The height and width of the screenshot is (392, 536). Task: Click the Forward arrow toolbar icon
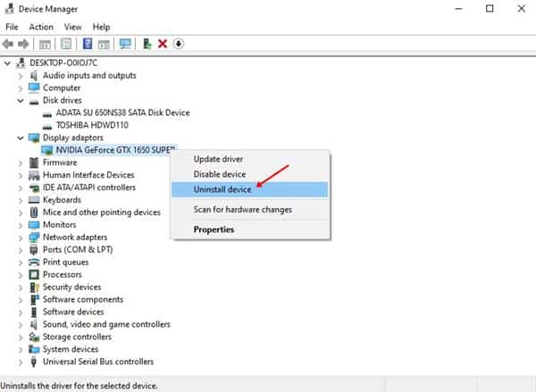[23, 44]
